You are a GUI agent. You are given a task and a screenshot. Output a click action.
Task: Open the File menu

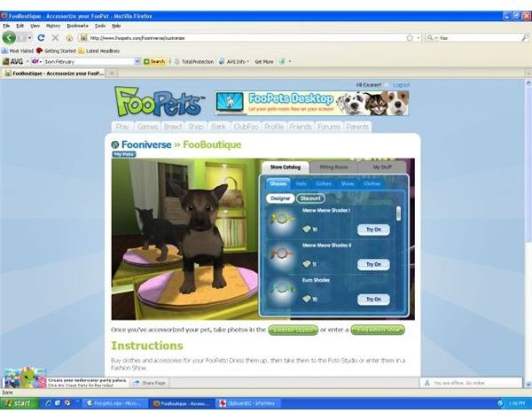tap(6, 26)
